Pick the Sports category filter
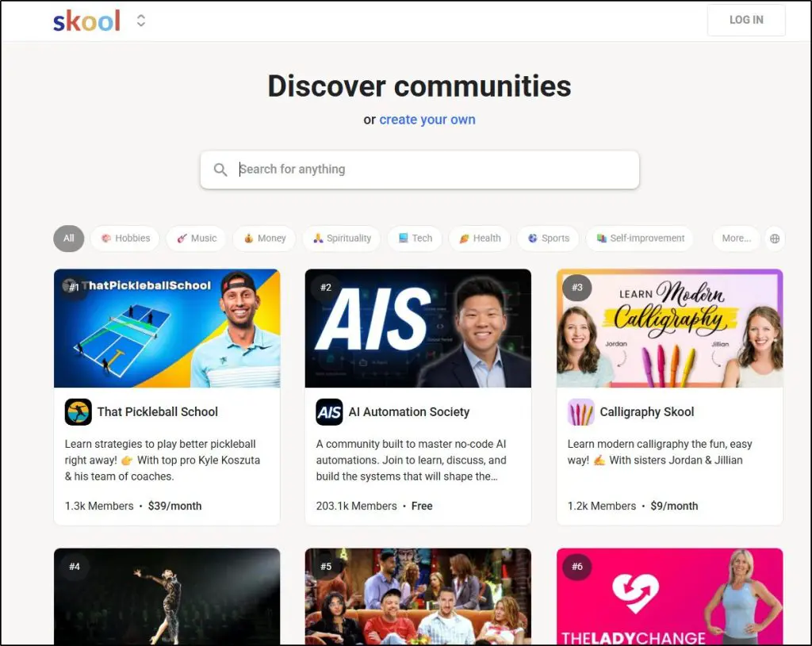The width and height of the screenshot is (812, 646). point(548,239)
